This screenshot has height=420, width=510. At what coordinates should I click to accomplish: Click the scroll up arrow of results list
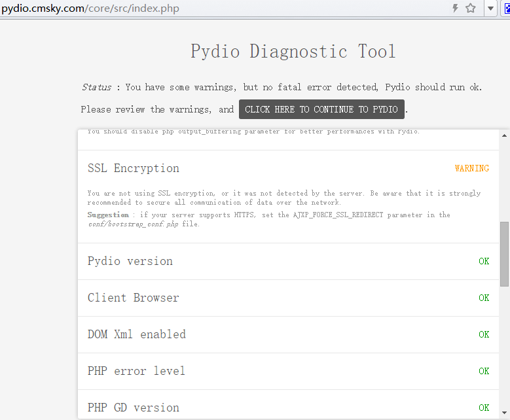(x=505, y=135)
